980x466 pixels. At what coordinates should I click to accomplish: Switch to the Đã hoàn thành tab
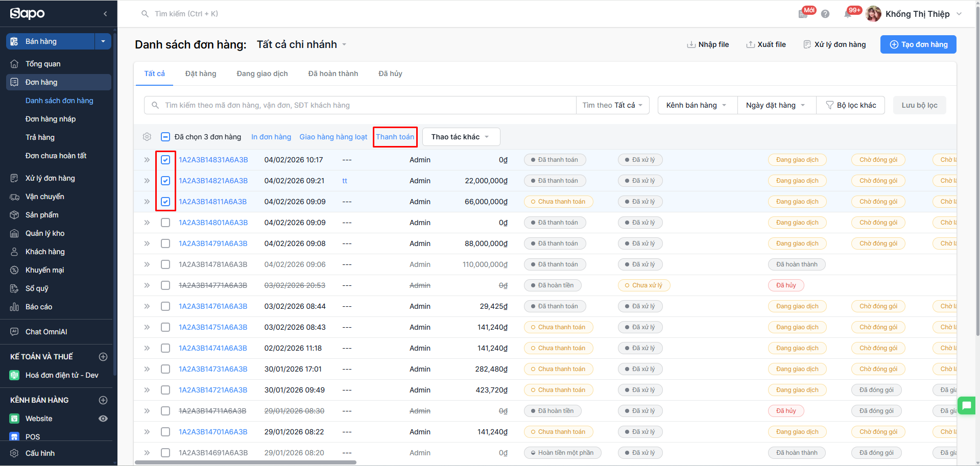(333, 73)
